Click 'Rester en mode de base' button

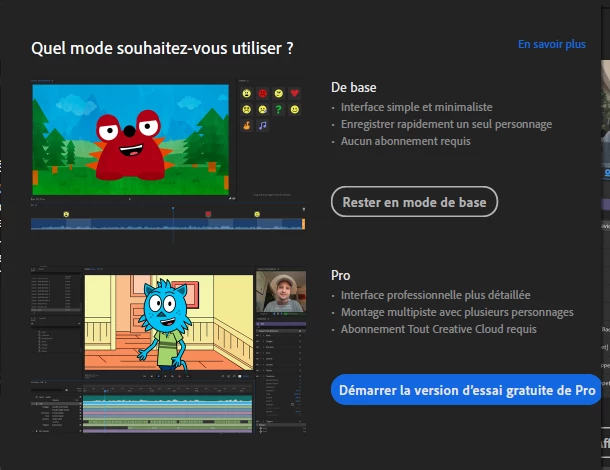pos(414,202)
